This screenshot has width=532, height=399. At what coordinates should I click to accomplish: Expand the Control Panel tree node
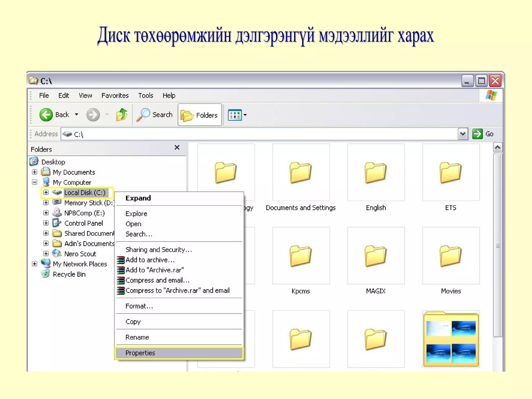click(x=46, y=223)
